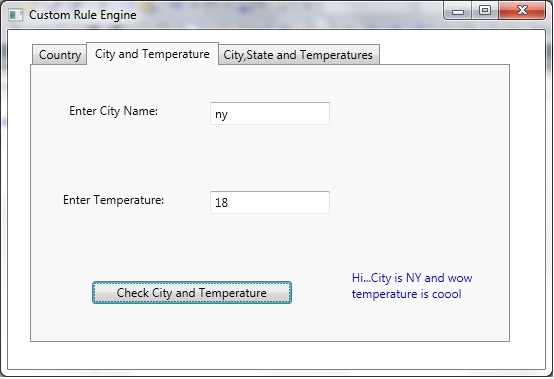This screenshot has width=554, height=379.
Task: Select the City and Temperature tab
Action: (152, 54)
